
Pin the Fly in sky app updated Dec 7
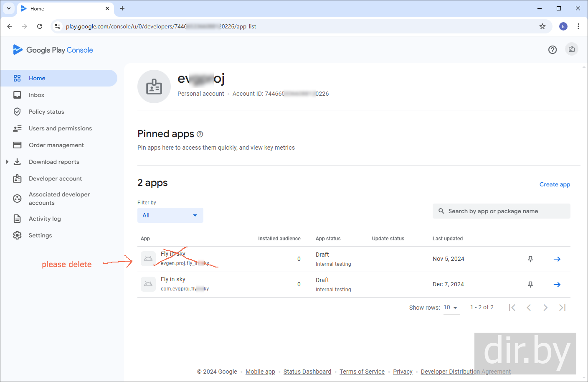point(530,285)
